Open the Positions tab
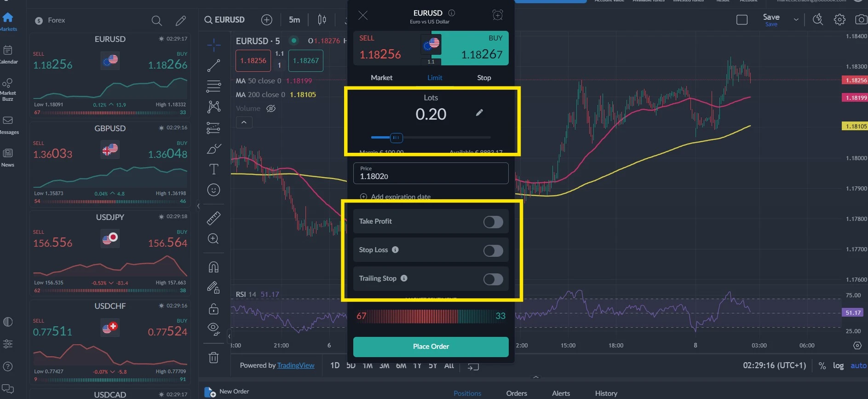 (467, 393)
